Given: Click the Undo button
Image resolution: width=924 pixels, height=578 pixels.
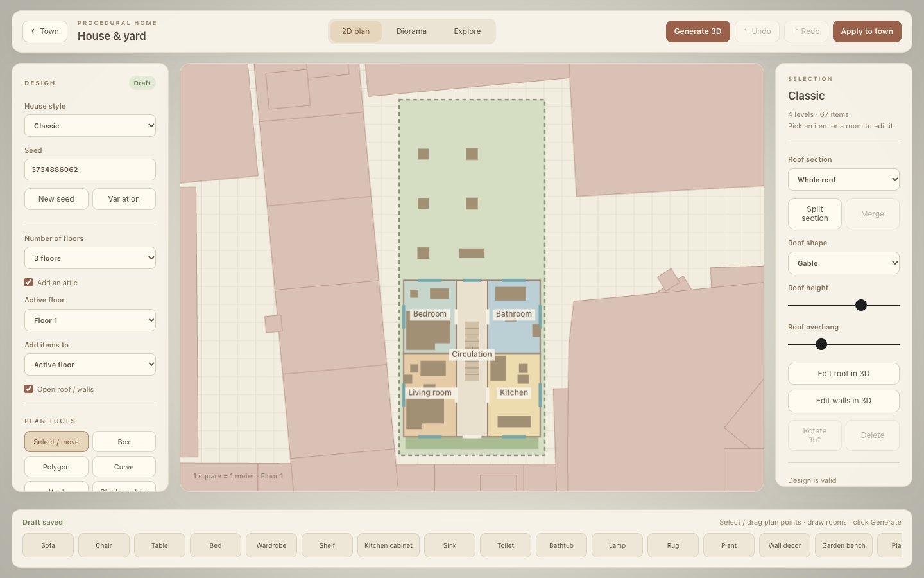Looking at the screenshot, I should [x=757, y=31].
